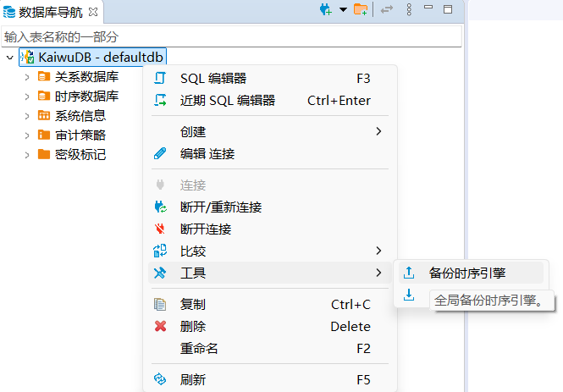Click the red disconnect plug icon
The width and height of the screenshot is (563, 392).
160,229
